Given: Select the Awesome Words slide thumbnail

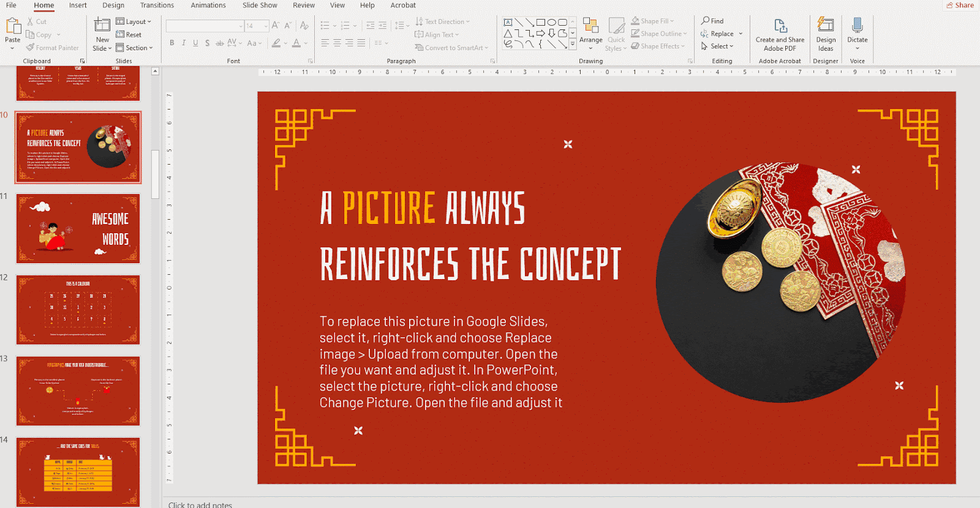Looking at the screenshot, I should [78, 229].
